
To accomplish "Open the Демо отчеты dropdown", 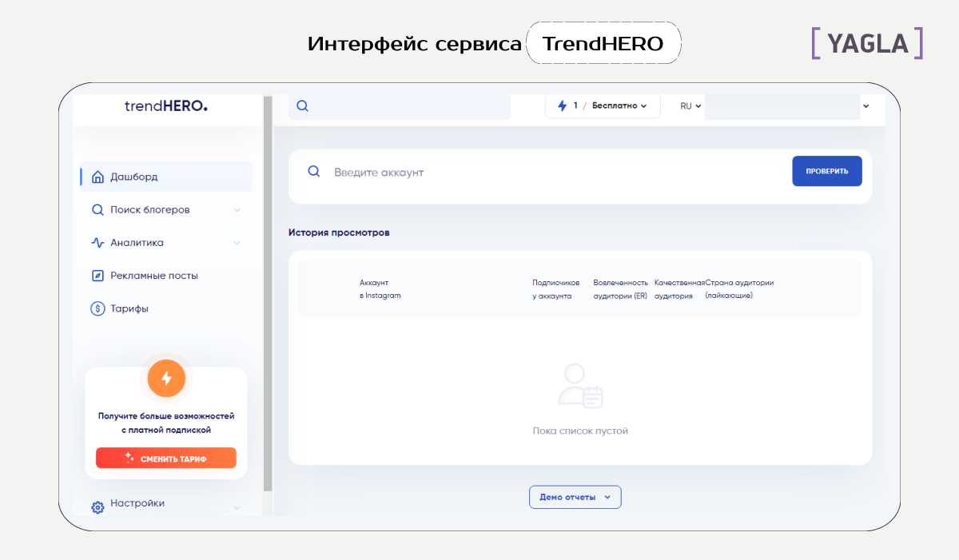I will pos(575,497).
